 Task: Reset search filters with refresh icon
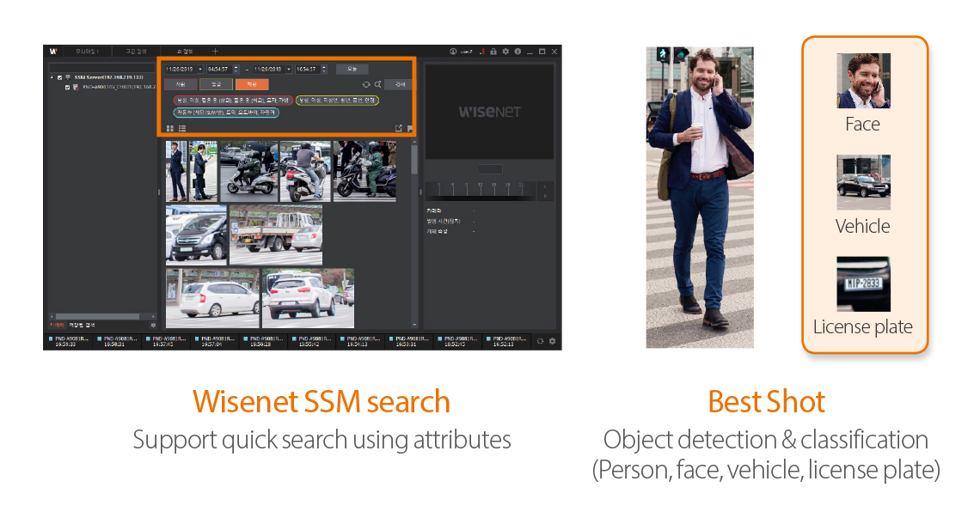pos(366,84)
